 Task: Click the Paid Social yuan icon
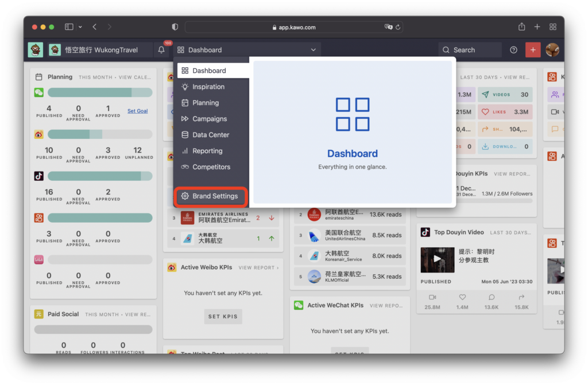coord(39,314)
